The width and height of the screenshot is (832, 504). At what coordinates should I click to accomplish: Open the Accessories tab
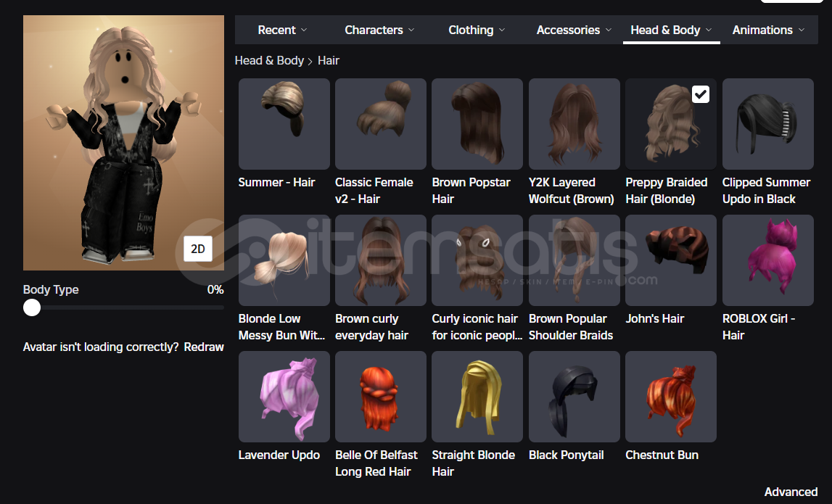coord(574,30)
